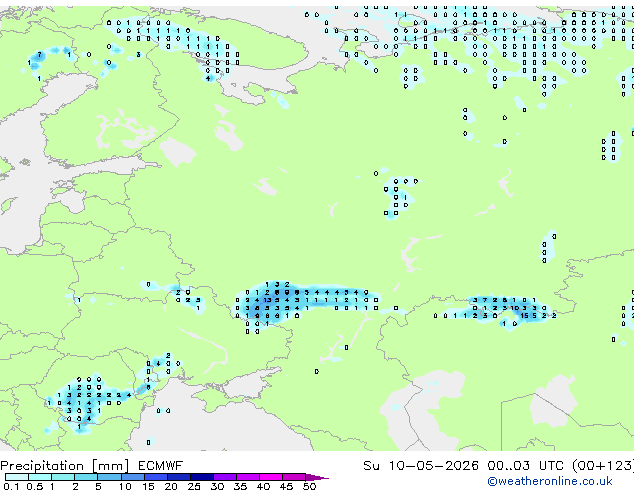This screenshot has height=490, width=634.
Task: Click the date 'Su 10-05-2026'
Action: pos(421,466)
